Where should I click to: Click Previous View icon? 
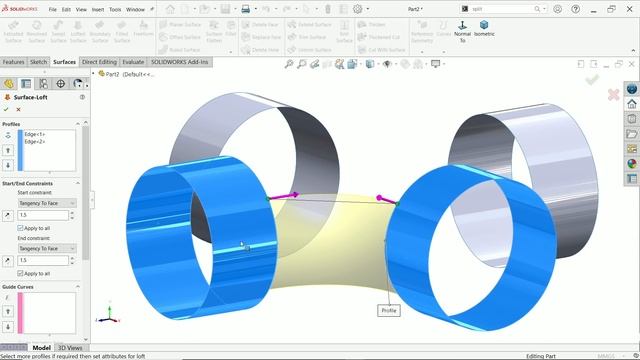click(314, 64)
